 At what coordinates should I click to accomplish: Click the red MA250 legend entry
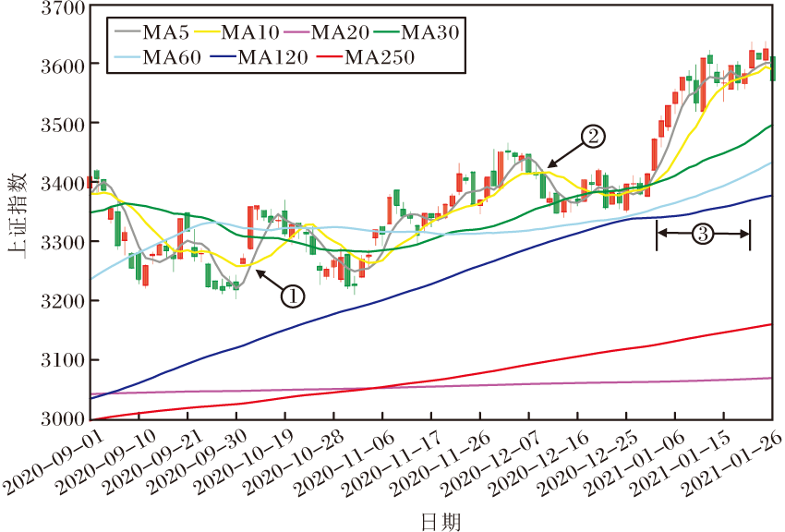click(379, 58)
